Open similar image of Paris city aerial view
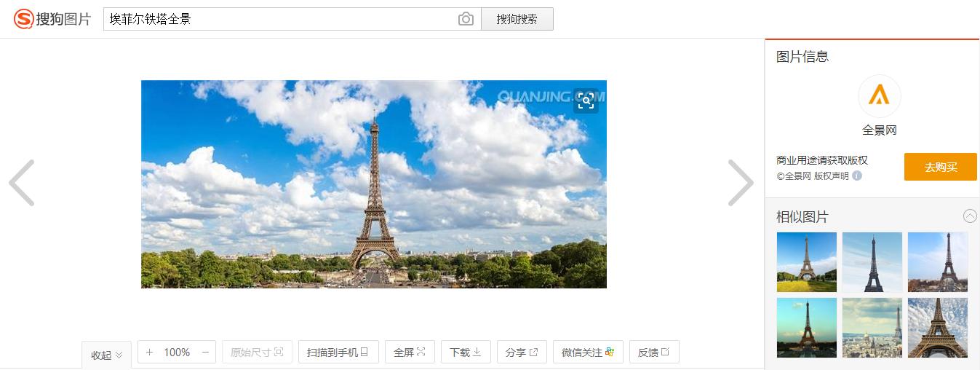This screenshot has height=370, width=980. (x=872, y=328)
